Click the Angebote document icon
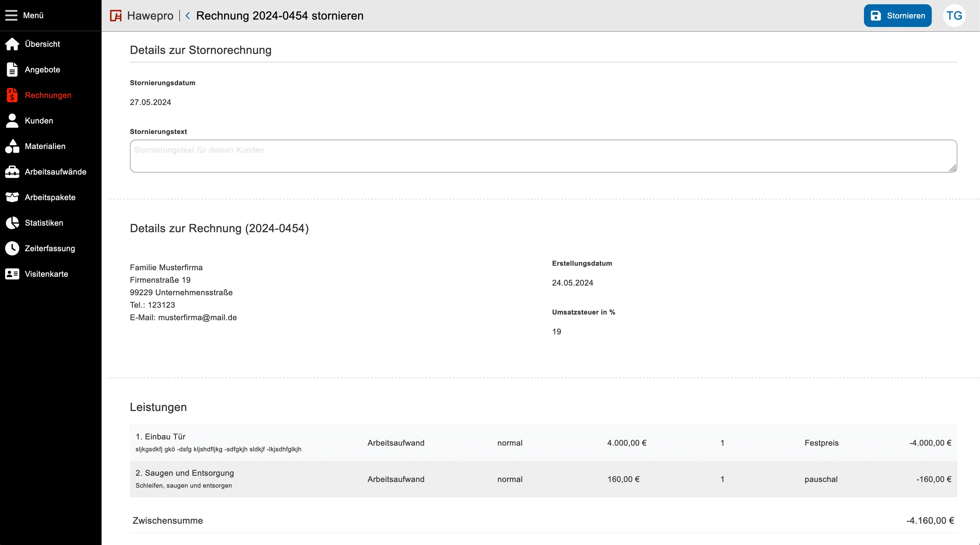 (x=12, y=70)
